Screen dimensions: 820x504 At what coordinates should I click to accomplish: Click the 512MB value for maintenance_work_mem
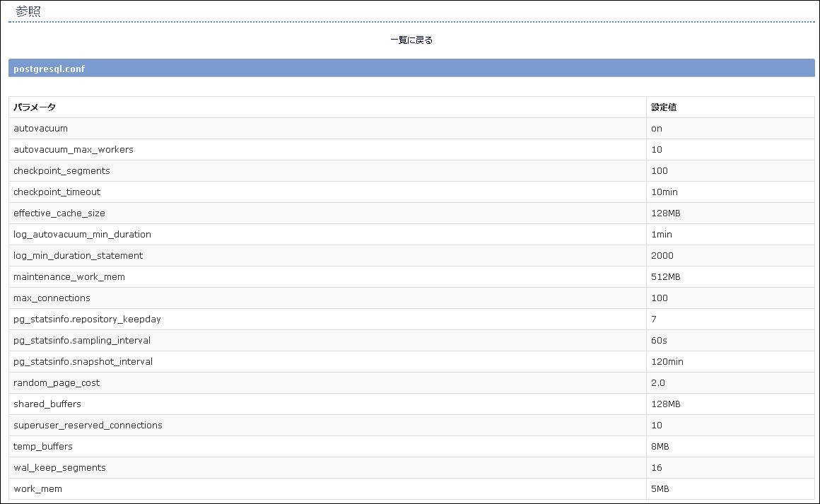click(x=666, y=277)
